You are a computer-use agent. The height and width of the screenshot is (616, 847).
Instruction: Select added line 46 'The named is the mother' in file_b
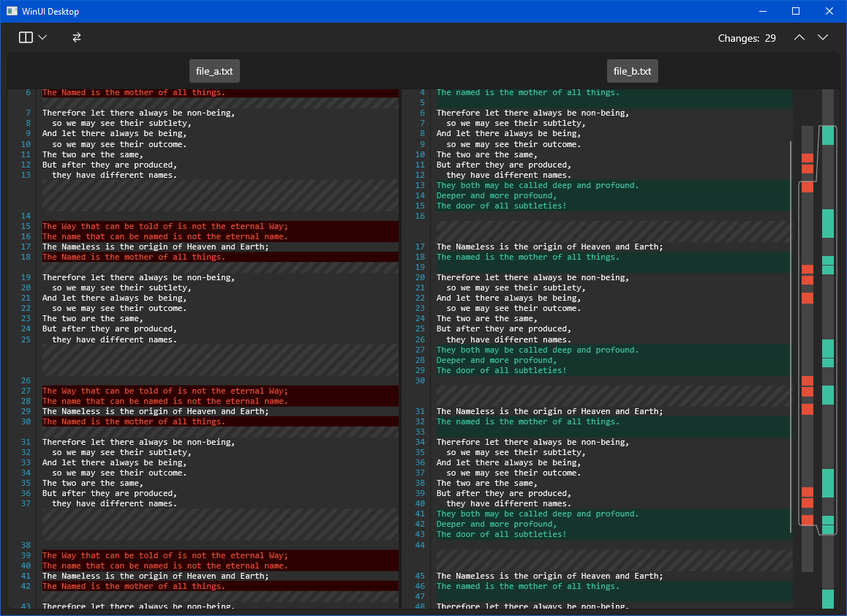coord(614,586)
